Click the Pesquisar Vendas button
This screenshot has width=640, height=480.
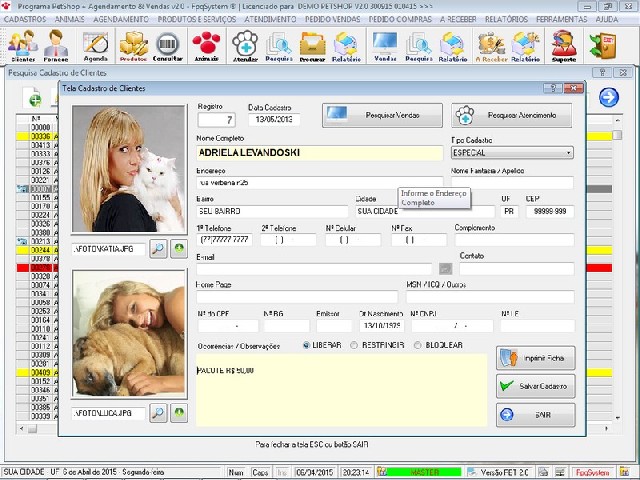coord(382,115)
